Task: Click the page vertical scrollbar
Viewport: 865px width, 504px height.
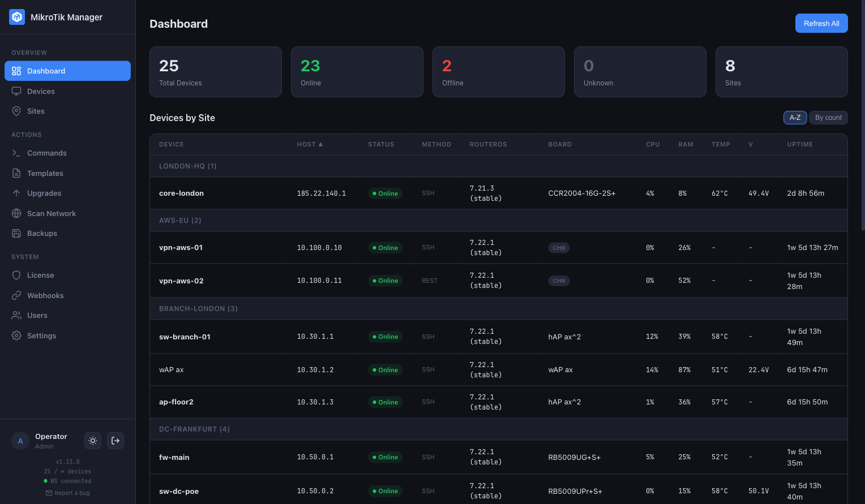Action: pos(863,115)
